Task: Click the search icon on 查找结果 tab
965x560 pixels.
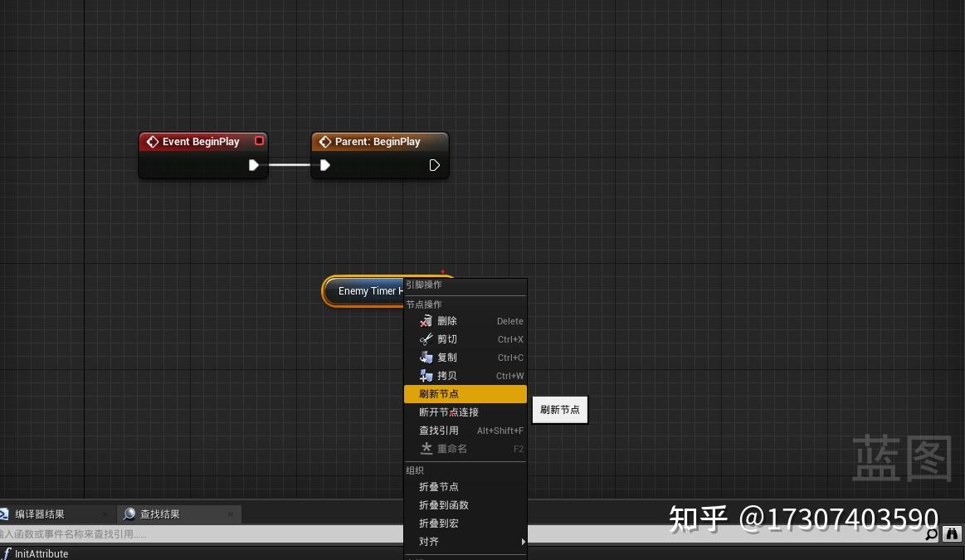Action: point(129,513)
